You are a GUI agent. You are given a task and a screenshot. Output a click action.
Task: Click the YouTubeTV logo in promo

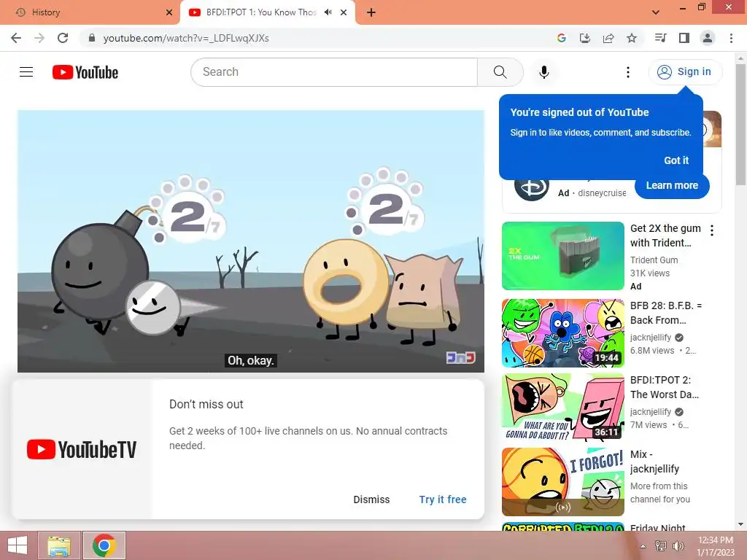[82, 449]
